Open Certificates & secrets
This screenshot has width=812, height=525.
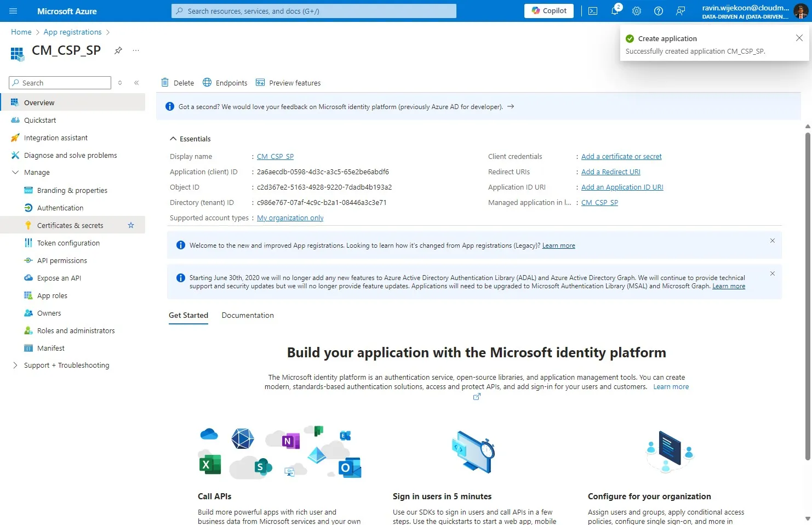click(x=70, y=225)
